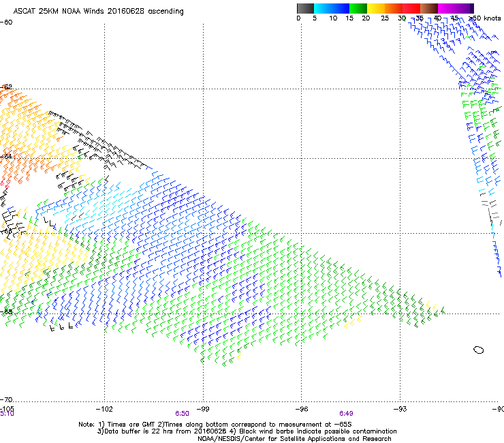Click the 6:49 time stamp
Viewport: 504px width, 443px height.
coord(346,414)
